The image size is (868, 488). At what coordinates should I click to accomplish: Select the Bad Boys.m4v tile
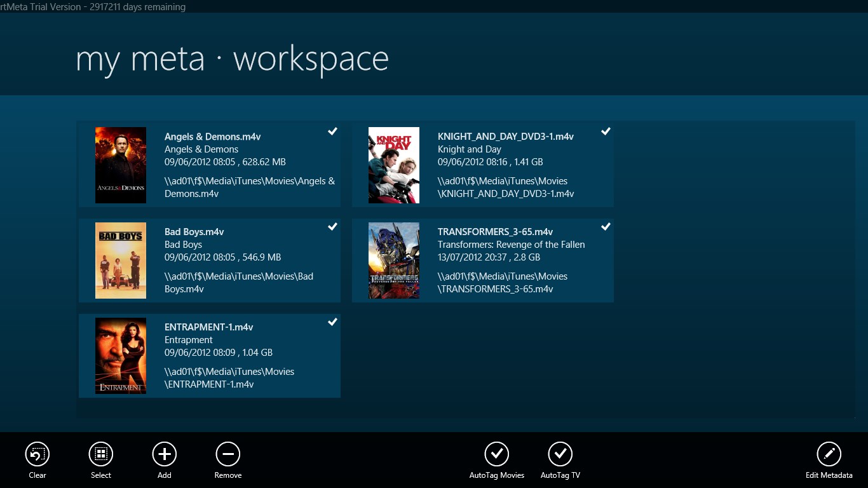click(x=210, y=261)
